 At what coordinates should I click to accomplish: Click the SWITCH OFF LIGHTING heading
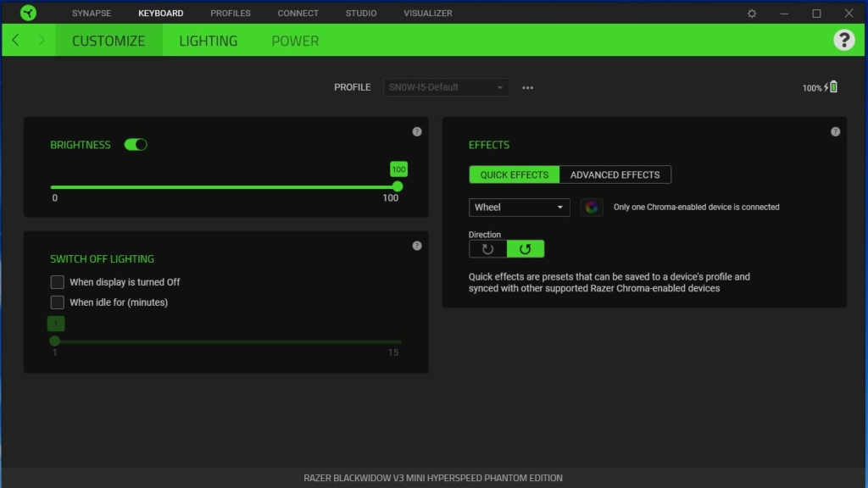pyautogui.click(x=102, y=259)
